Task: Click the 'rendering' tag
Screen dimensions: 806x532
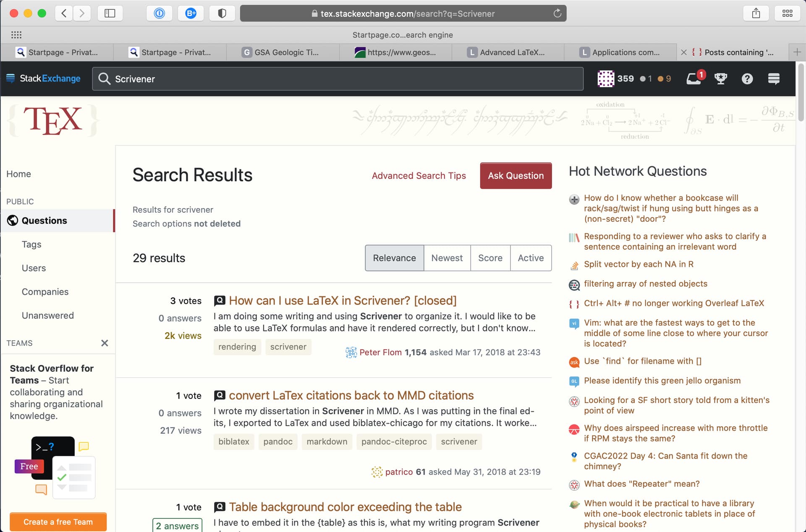Action: coord(237,347)
